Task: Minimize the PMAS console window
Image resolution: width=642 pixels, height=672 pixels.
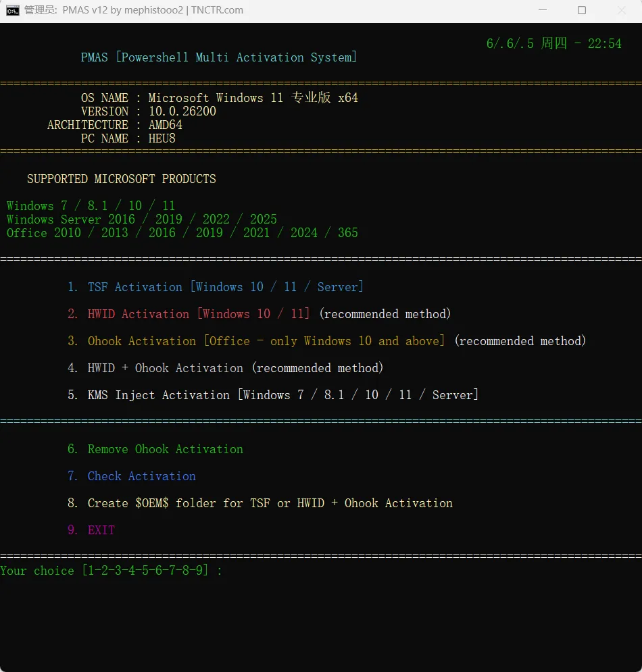Action: (x=543, y=10)
